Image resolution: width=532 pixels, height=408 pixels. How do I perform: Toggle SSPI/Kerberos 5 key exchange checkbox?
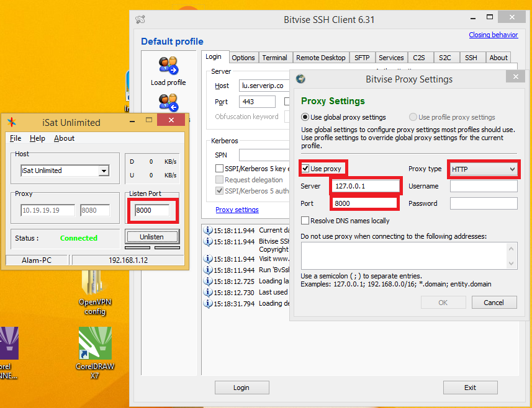(x=220, y=169)
